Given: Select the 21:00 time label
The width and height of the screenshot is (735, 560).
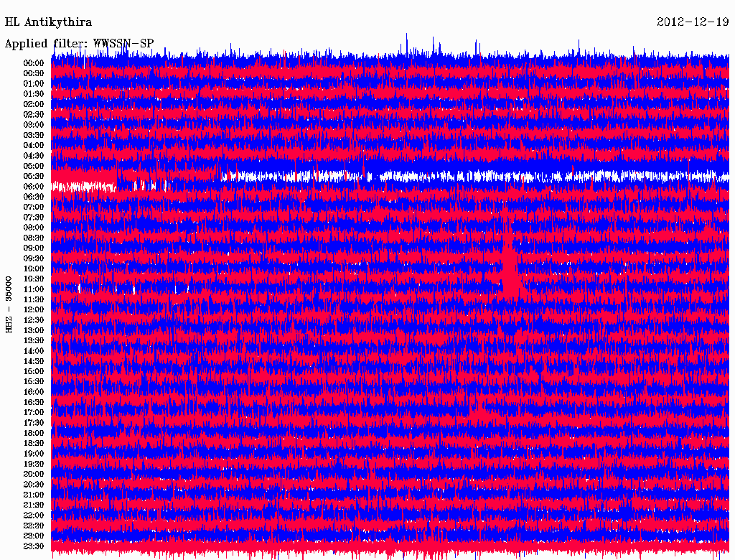Looking at the screenshot, I should click(34, 495).
